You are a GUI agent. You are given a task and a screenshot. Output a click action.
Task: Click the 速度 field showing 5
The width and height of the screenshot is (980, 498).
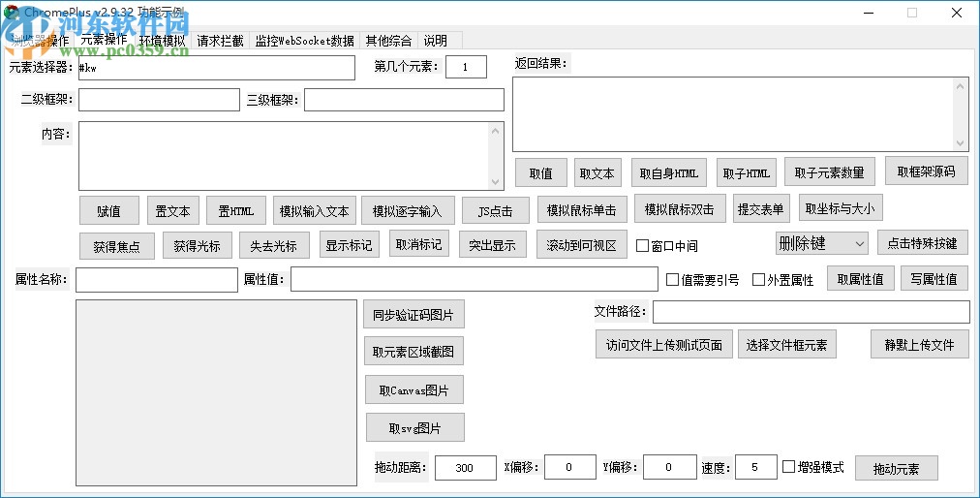point(756,467)
